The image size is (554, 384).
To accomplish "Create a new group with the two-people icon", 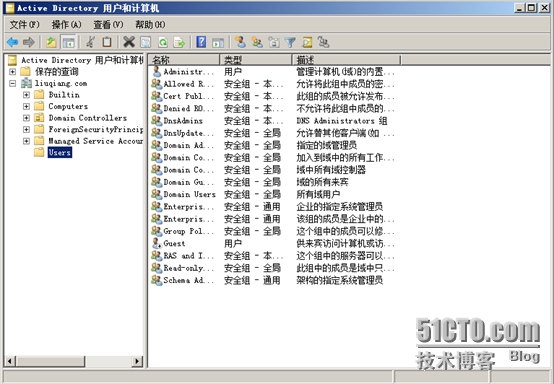I will [257, 42].
